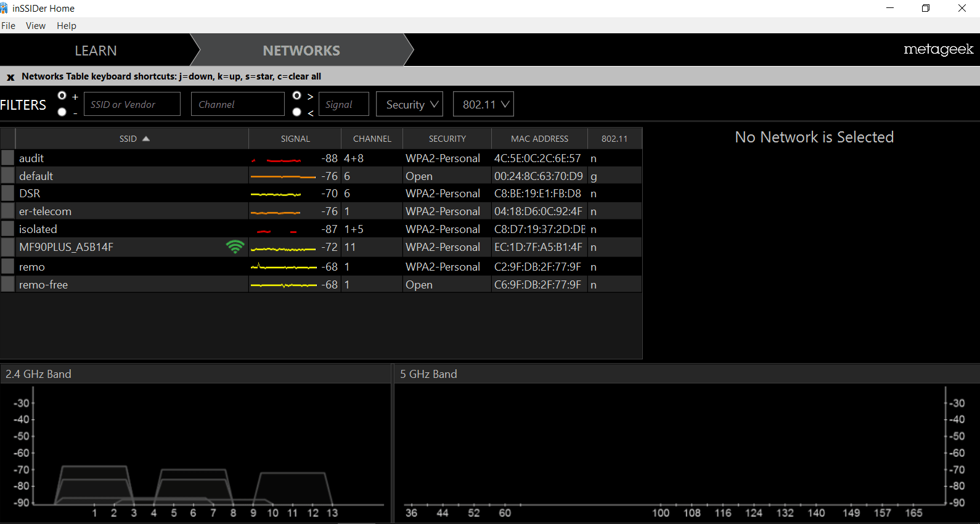This screenshot has width=980, height=524.
Task: Sort the table by MAC ADDRESS column
Action: tap(540, 139)
